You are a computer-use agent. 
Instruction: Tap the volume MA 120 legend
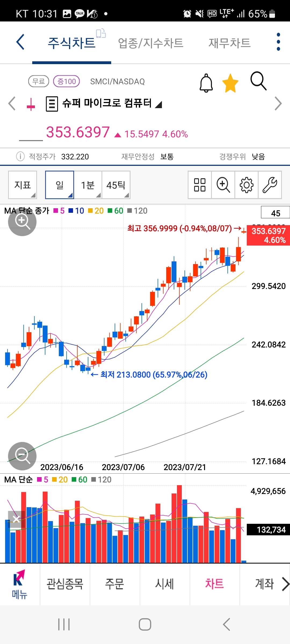point(101,480)
